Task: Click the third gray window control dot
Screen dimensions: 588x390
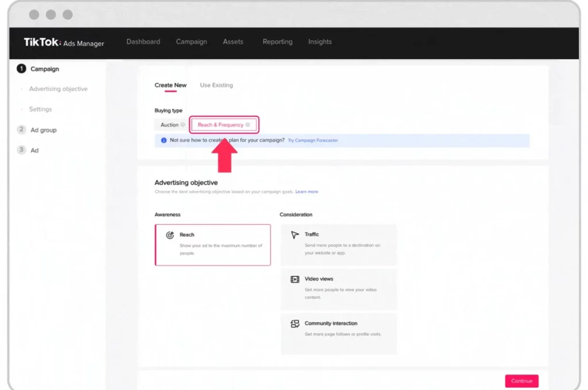Action: click(x=68, y=14)
